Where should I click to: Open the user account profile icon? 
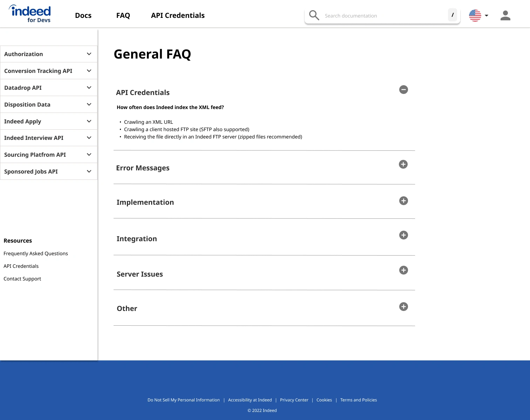tap(505, 15)
